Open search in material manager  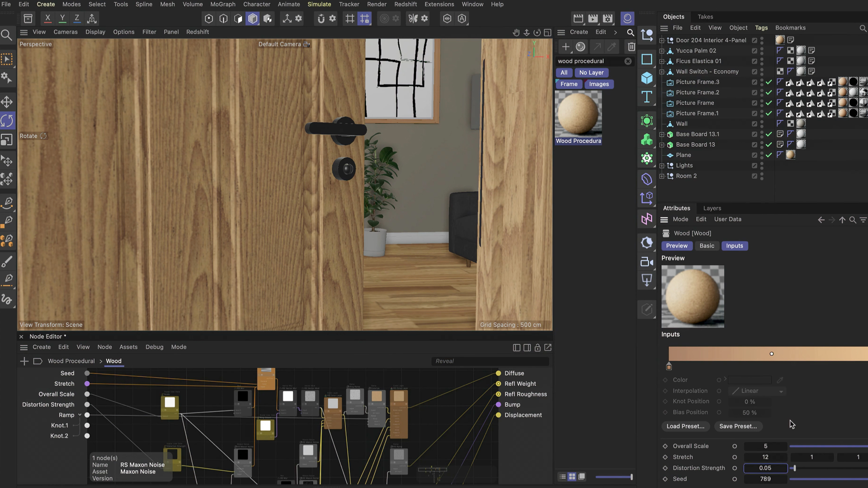[630, 33]
